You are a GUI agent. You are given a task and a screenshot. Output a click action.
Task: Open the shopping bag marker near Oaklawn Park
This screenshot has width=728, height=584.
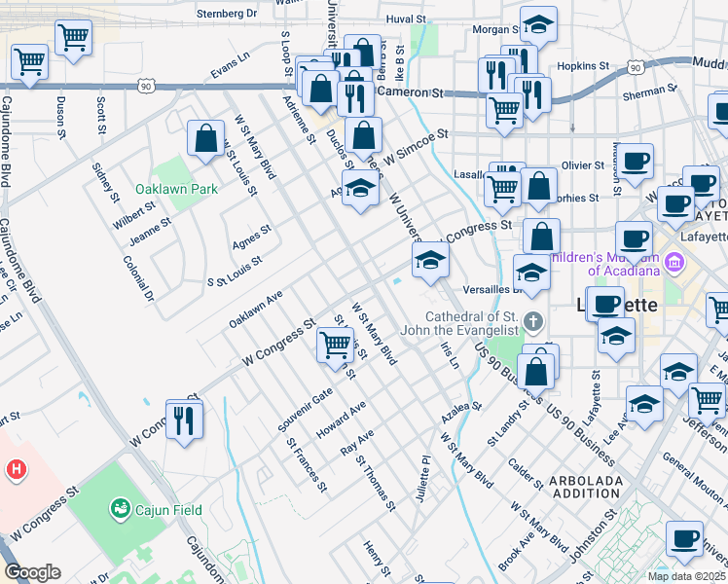(205, 139)
